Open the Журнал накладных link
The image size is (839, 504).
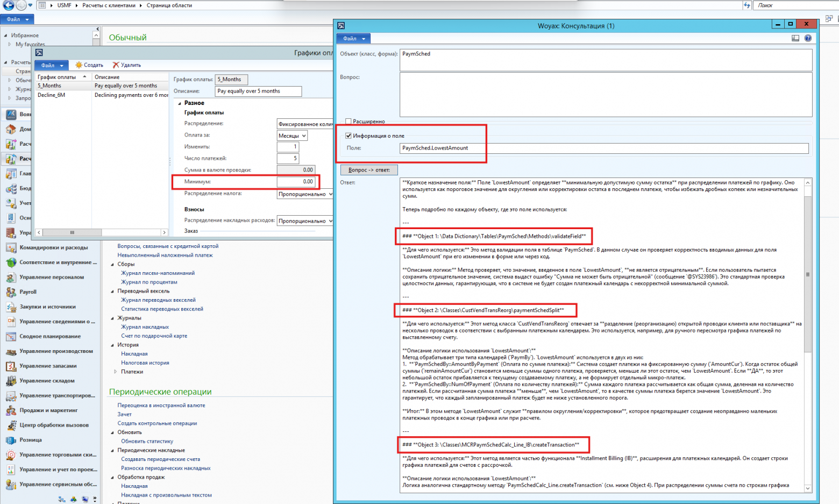[145, 327]
